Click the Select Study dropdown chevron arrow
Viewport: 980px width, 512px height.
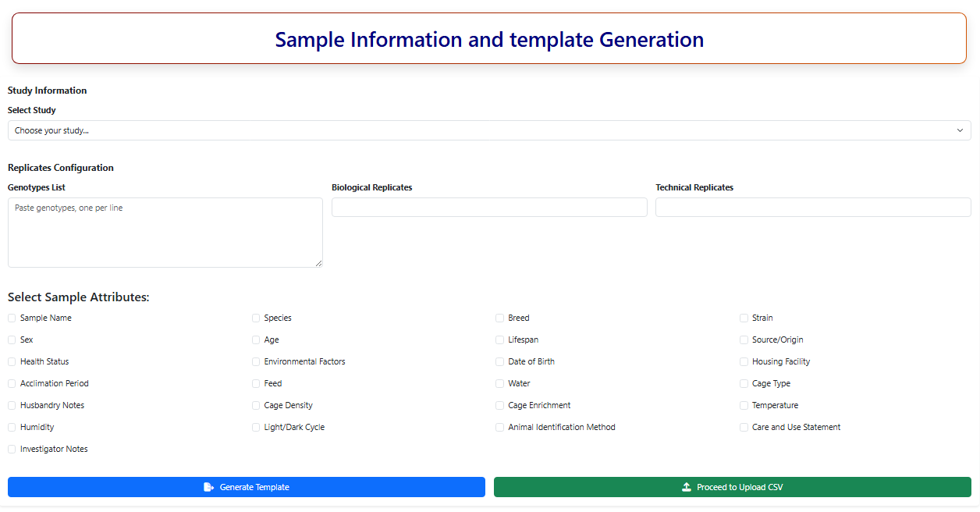pos(960,130)
